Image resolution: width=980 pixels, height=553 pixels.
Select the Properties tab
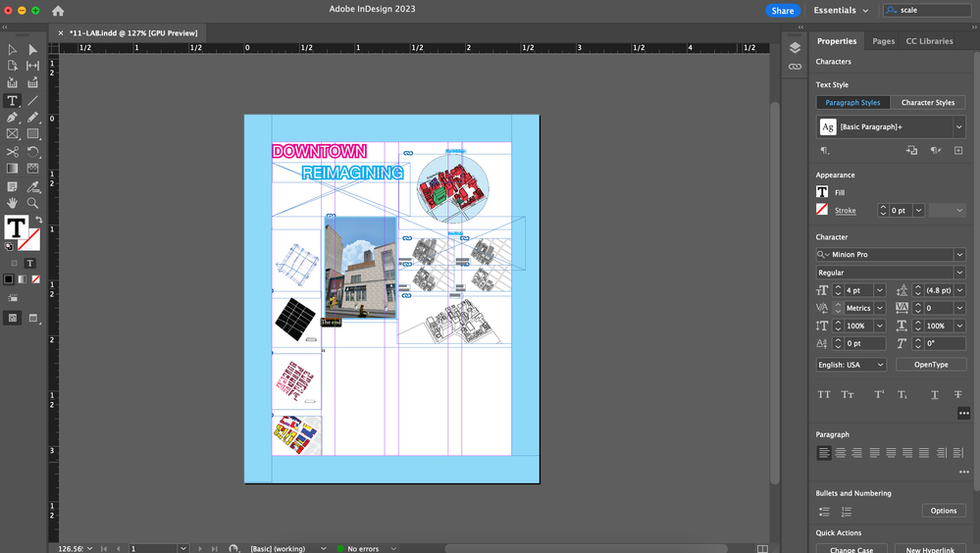836,40
